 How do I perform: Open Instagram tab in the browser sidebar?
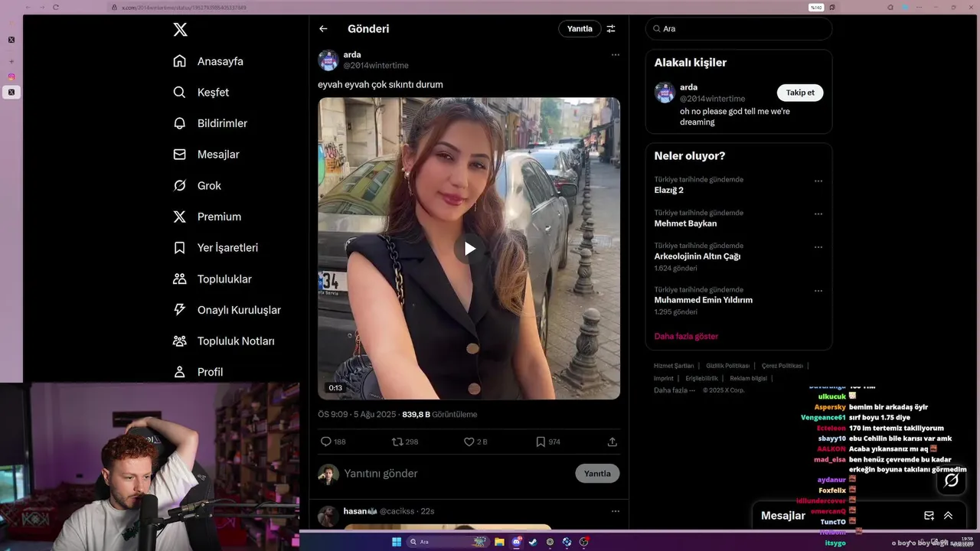[11, 77]
